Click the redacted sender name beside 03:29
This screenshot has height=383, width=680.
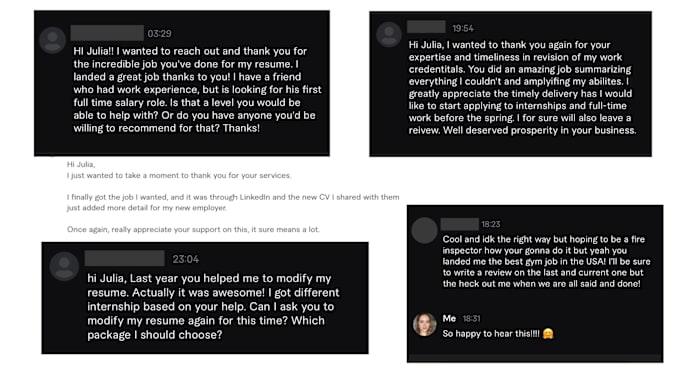(107, 33)
